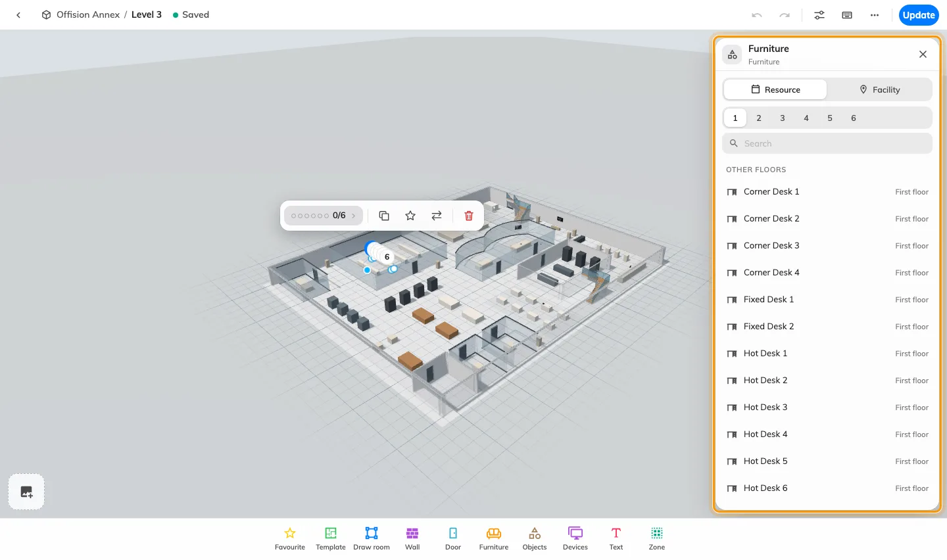Close the Furniture panel
The height and width of the screenshot is (560, 947).
923,55
